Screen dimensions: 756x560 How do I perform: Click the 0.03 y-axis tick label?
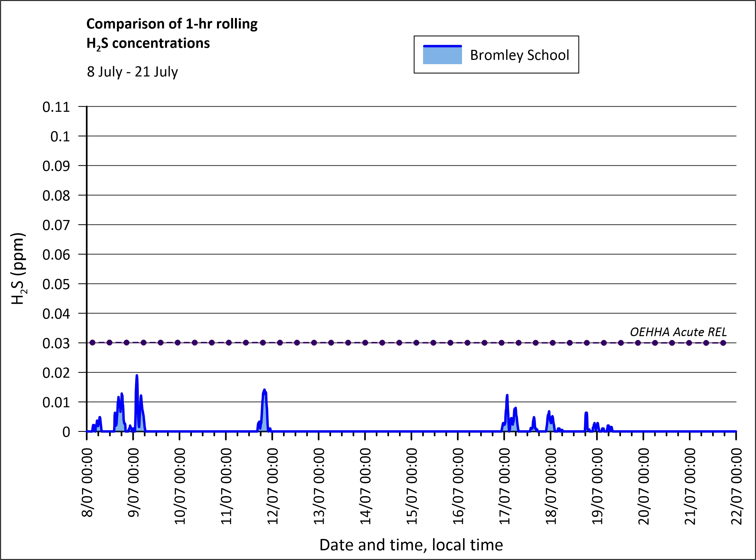pyautogui.click(x=56, y=343)
